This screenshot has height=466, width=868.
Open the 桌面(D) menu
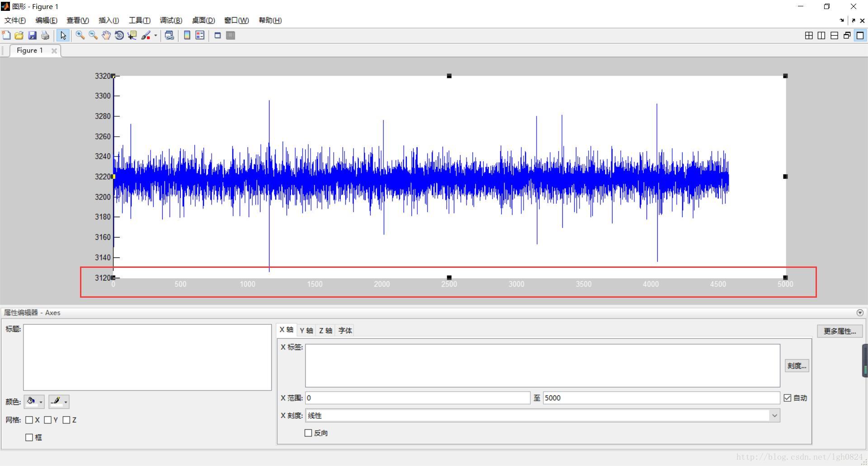[203, 20]
